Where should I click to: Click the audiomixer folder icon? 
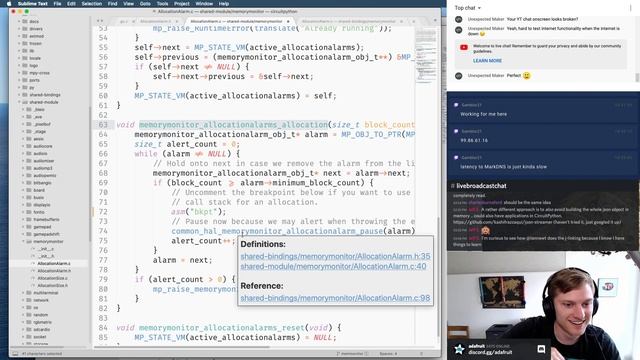29,161
